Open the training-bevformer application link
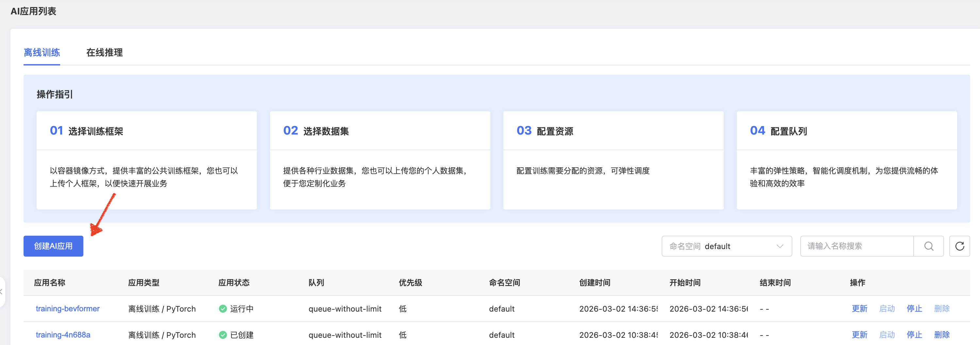The height and width of the screenshot is (345, 980). click(x=68, y=309)
